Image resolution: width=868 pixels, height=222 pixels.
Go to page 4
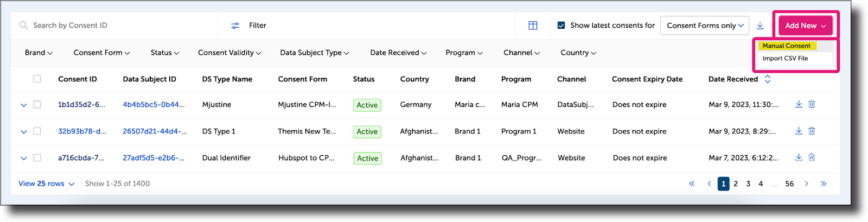(x=761, y=184)
